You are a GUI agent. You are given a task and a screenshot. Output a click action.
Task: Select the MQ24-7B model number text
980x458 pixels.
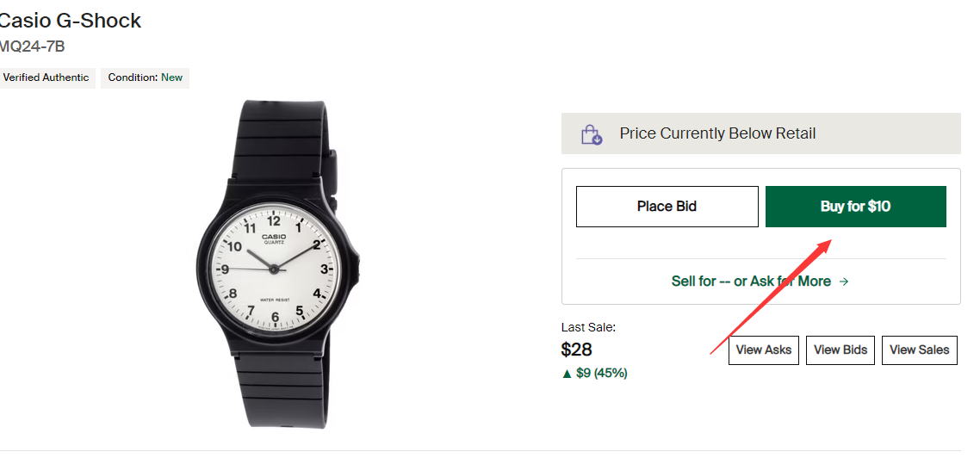point(32,46)
